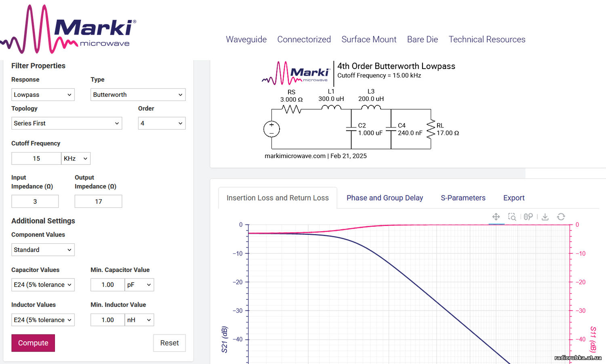
Task: Activate the box zoom tool
Action: tap(512, 217)
